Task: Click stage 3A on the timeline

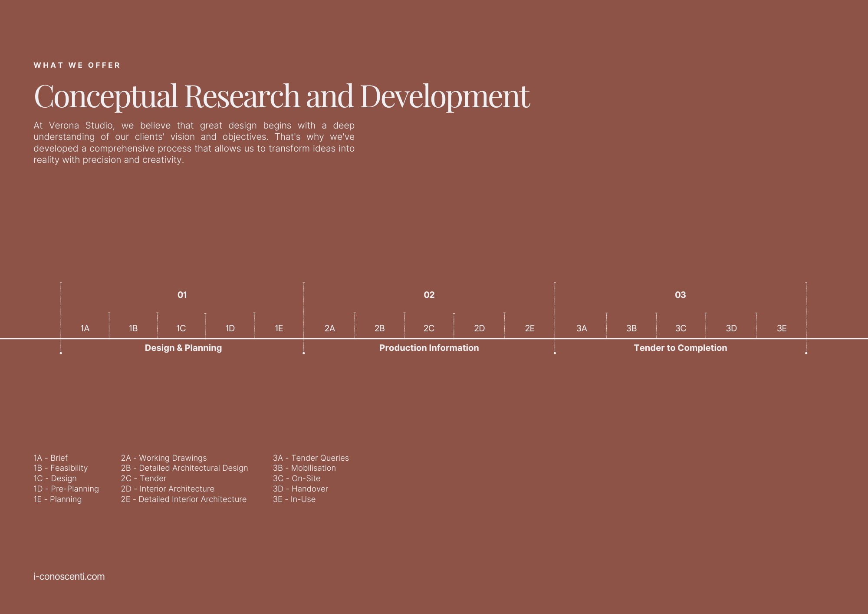Action: (582, 328)
